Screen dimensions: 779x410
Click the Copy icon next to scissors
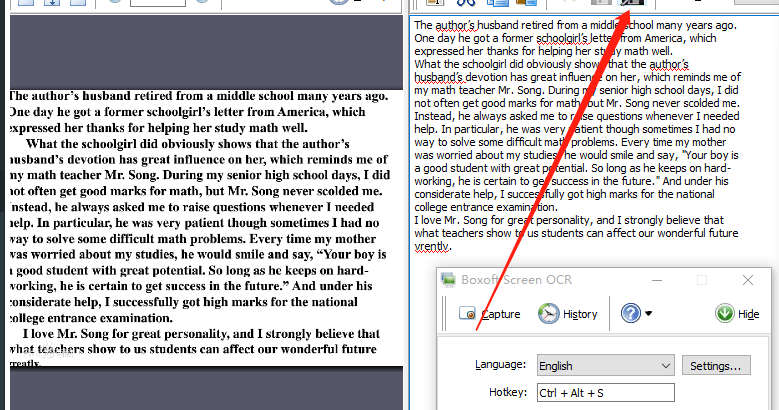click(497, 2)
